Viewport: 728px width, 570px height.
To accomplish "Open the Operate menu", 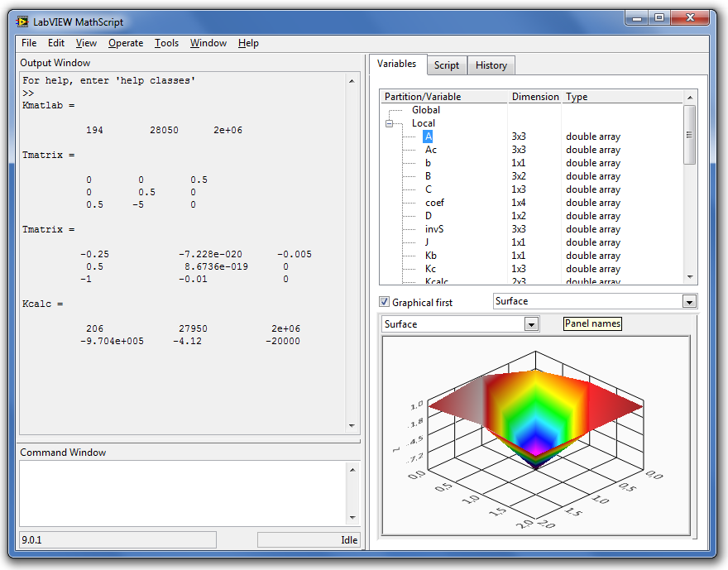I will pyautogui.click(x=126, y=43).
